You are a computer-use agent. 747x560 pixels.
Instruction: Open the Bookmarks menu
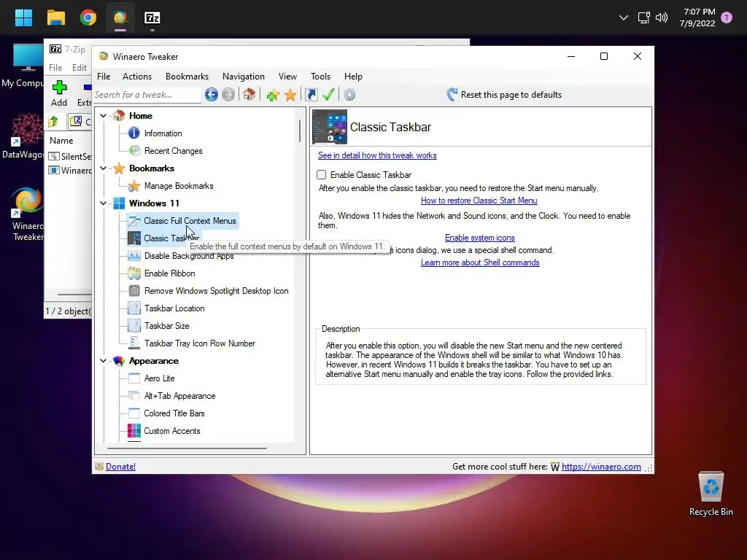[x=187, y=76]
